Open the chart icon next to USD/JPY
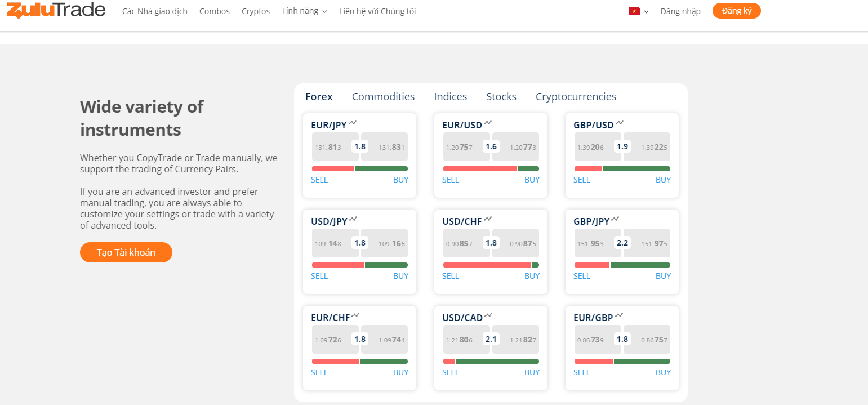 point(353,219)
